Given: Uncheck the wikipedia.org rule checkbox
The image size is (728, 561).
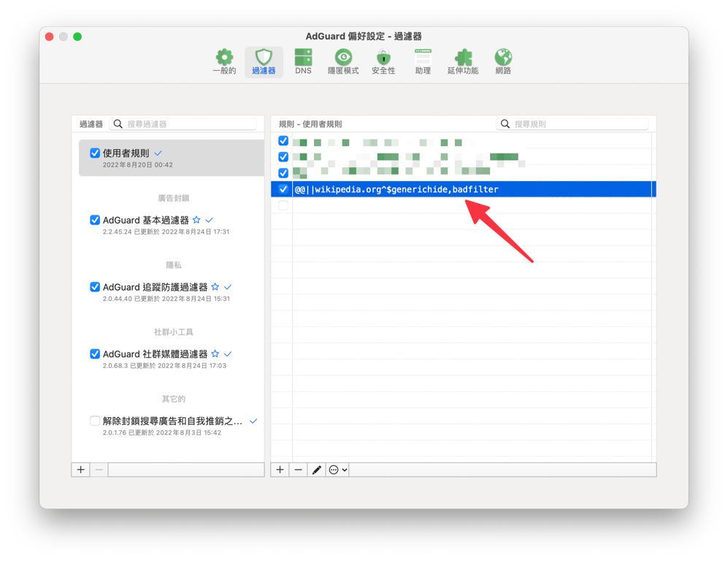Looking at the screenshot, I should pyautogui.click(x=283, y=189).
